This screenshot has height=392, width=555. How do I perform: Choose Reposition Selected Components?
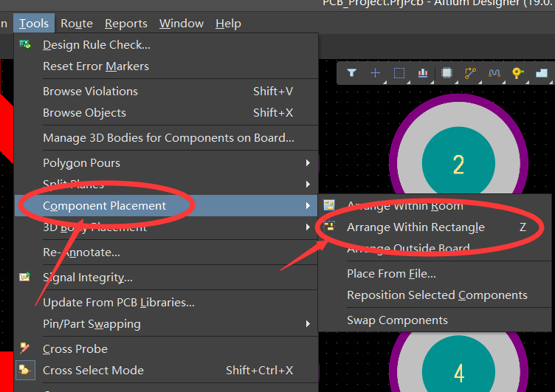click(435, 295)
